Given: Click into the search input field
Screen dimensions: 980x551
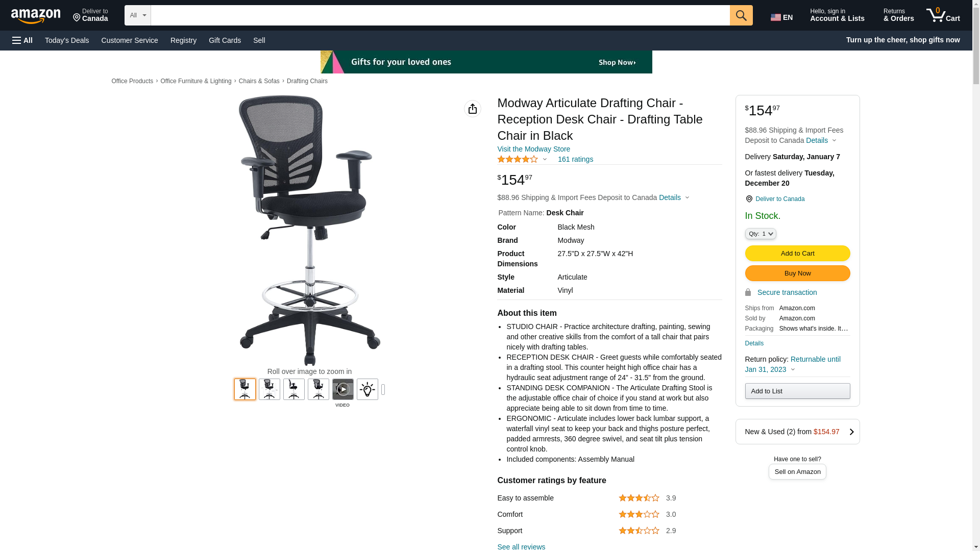Looking at the screenshot, I should point(440,15).
